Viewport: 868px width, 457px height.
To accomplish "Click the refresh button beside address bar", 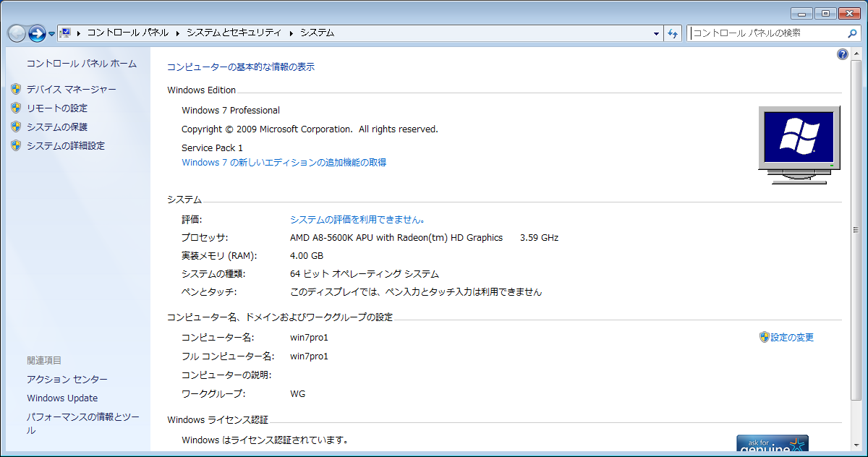I will pyautogui.click(x=673, y=33).
